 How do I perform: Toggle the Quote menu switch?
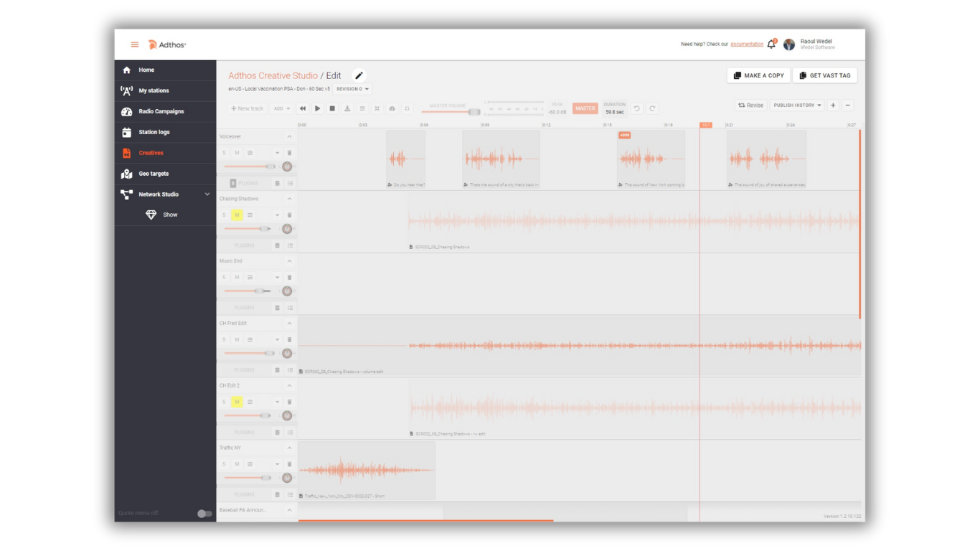tap(204, 514)
